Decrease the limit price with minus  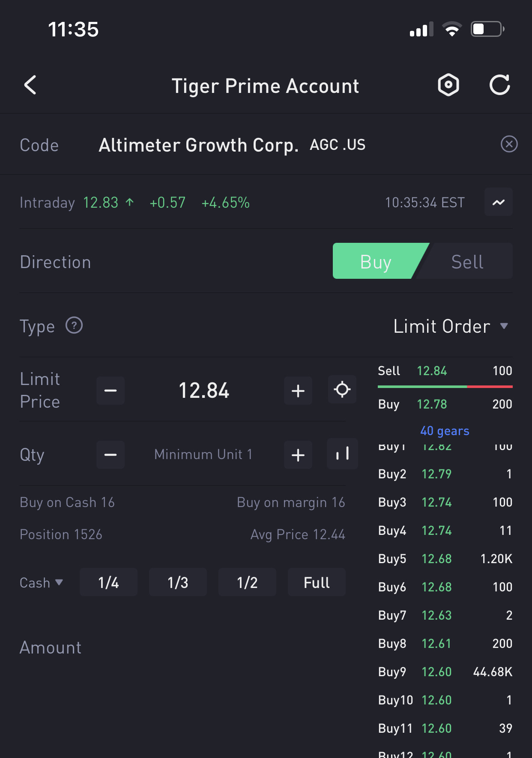coord(111,391)
